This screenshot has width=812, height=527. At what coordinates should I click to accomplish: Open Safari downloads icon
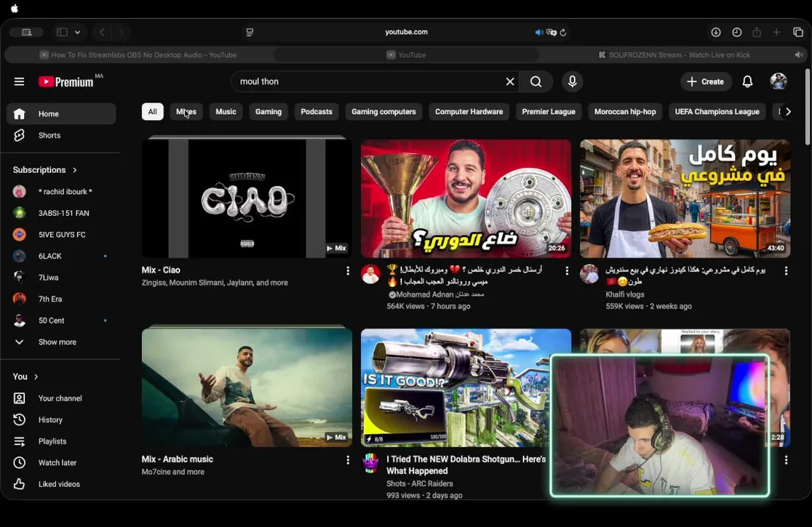click(x=715, y=32)
